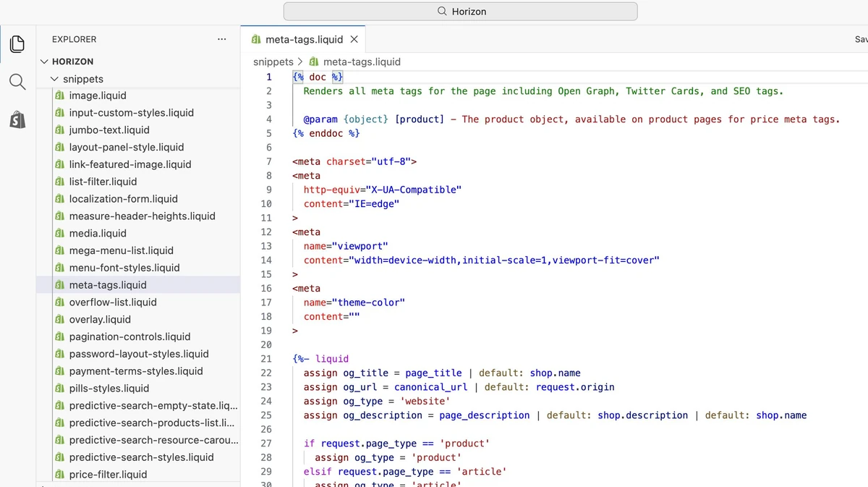The image size is (868, 487).
Task: Open jumbo-text.liquid file
Action: [x=109, y=130]
